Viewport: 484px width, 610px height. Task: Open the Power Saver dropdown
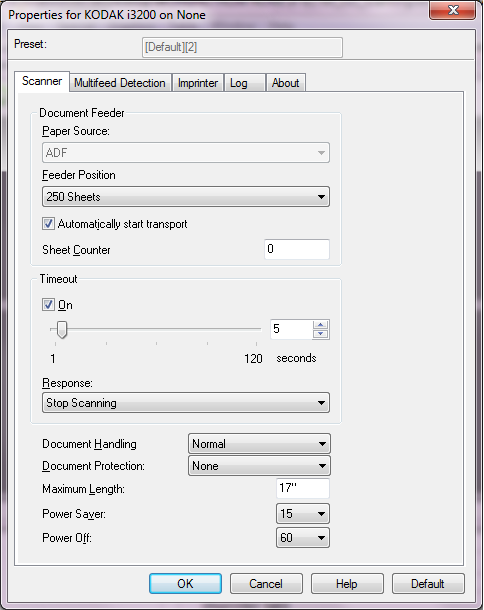point(303,514)
